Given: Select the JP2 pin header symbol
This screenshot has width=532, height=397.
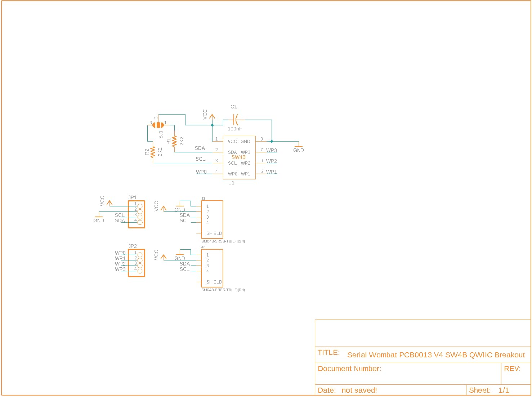Looking at the screenshot, I should pyautogui.click(x=137, y=263).
